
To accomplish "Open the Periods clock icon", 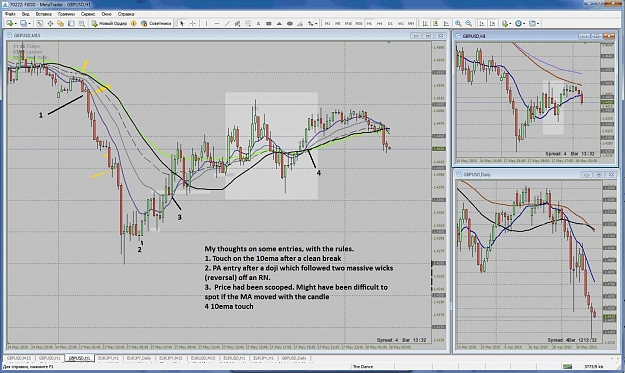I will pyautogui.click(x=518, y=24).
